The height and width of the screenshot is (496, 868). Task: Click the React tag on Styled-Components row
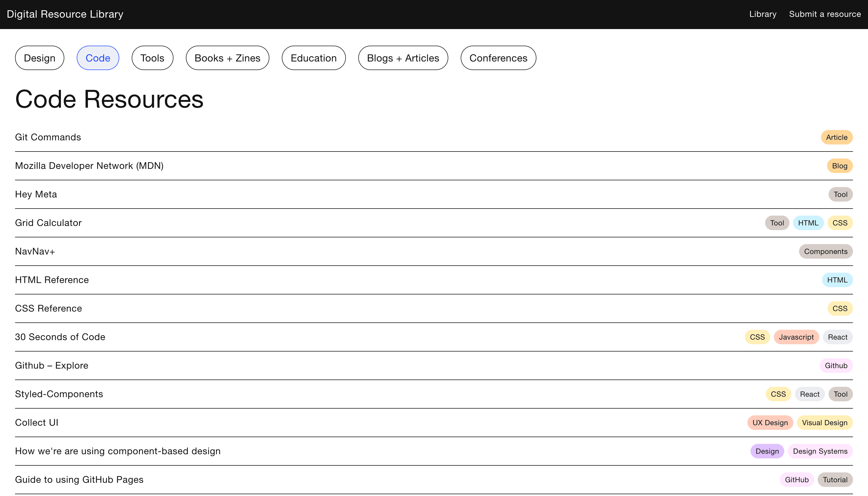click(x=809, y=394)
